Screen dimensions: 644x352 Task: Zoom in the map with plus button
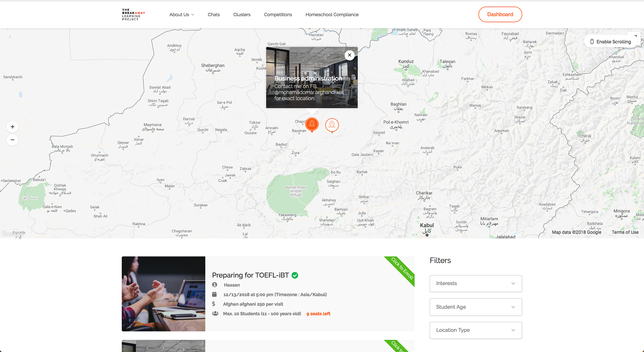12,127
